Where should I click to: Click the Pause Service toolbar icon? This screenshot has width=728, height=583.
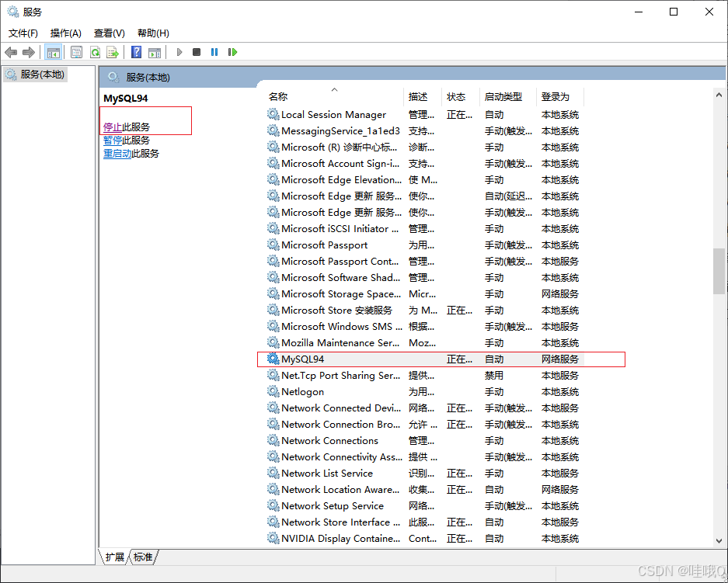(x=214, y=52)
